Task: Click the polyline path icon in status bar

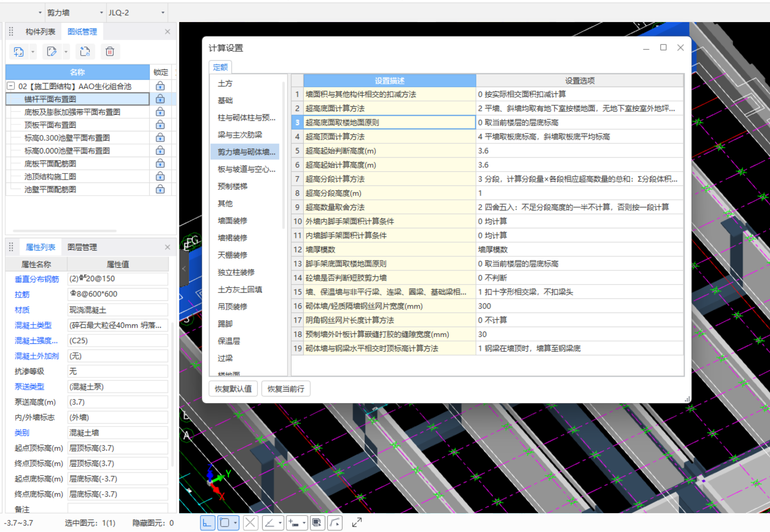Action: [335, 523]
